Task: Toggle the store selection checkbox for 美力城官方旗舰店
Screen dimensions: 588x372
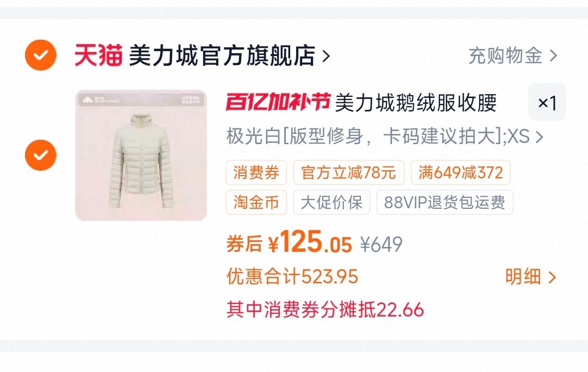Action: (40, 55)
